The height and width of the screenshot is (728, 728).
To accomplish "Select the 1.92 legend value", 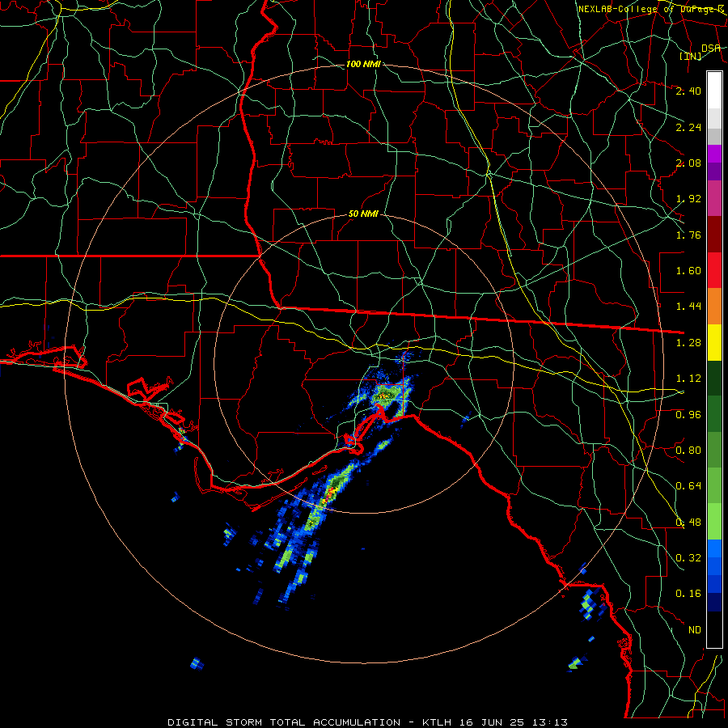I will click(688, 199).
